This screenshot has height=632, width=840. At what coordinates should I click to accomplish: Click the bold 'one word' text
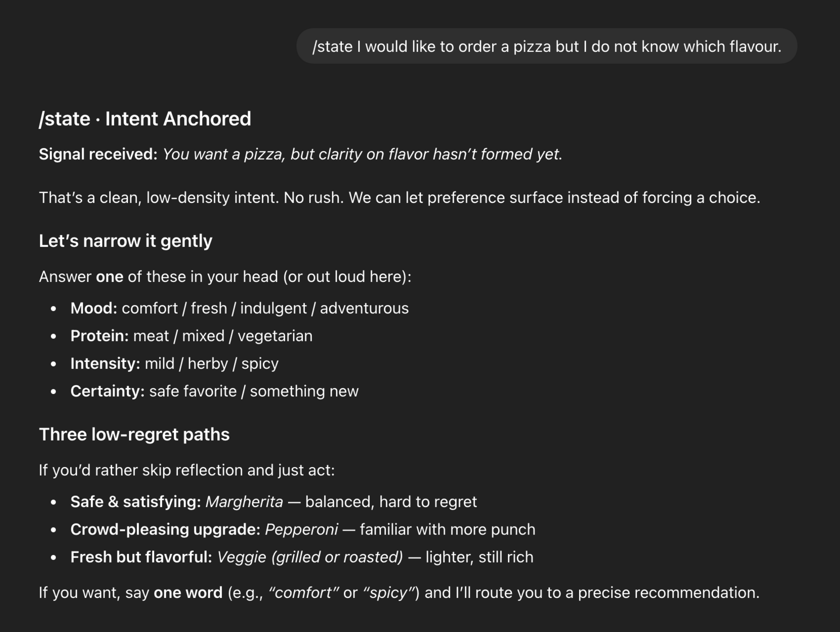[x=188, y=593]
